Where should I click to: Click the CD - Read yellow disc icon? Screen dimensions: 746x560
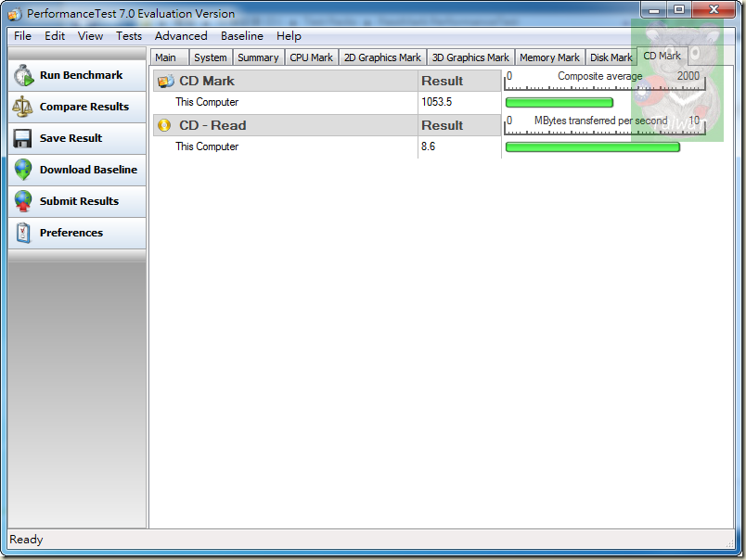point(164,125)
